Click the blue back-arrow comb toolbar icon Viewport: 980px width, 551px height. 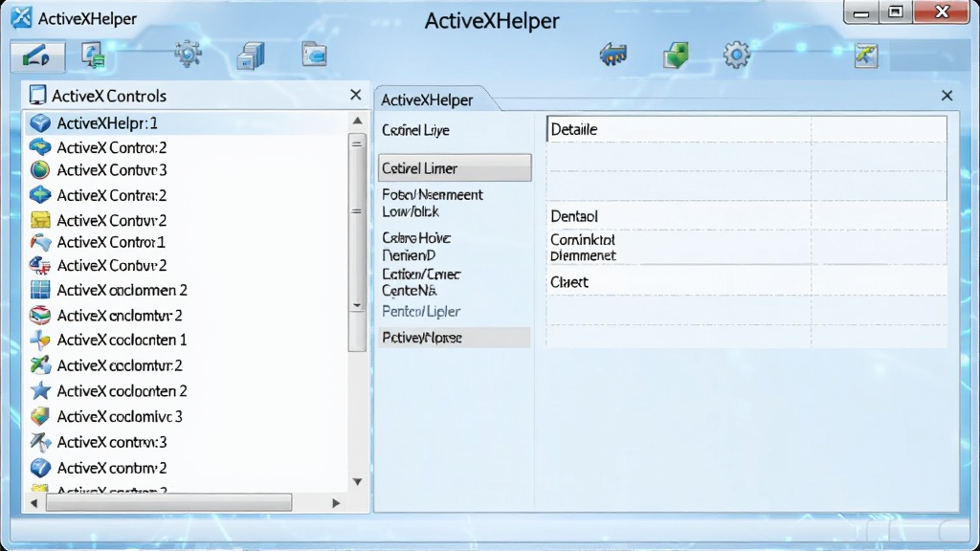(613, 55)
